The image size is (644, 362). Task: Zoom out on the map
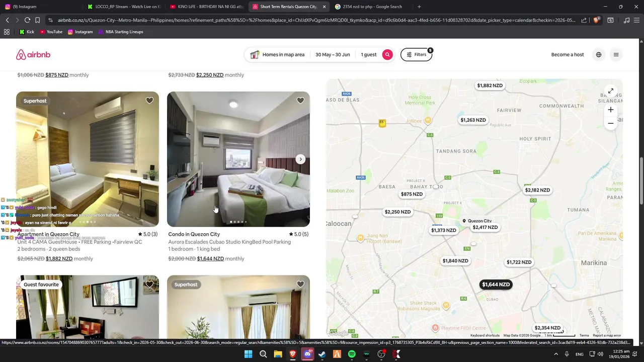610,123
